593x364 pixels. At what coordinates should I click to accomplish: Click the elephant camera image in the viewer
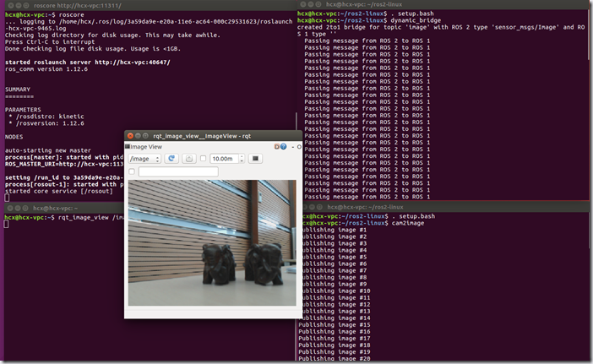click(x=212, y=242)
